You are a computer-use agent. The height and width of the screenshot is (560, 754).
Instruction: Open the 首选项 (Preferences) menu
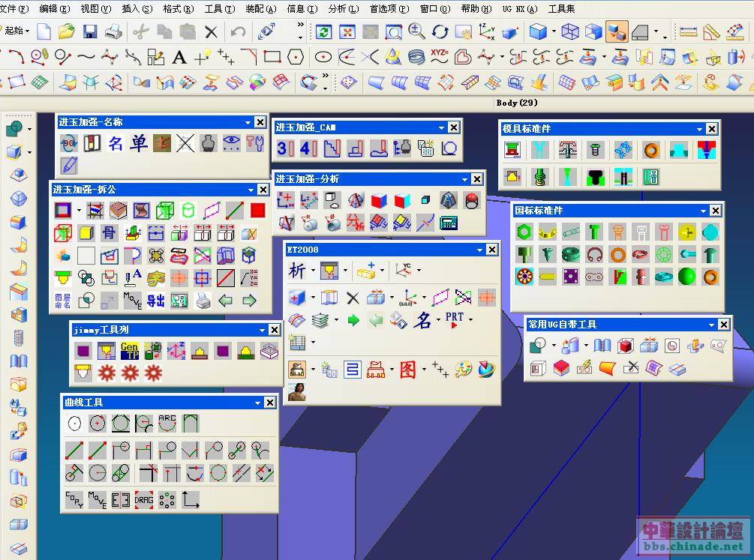click(389, 9)
